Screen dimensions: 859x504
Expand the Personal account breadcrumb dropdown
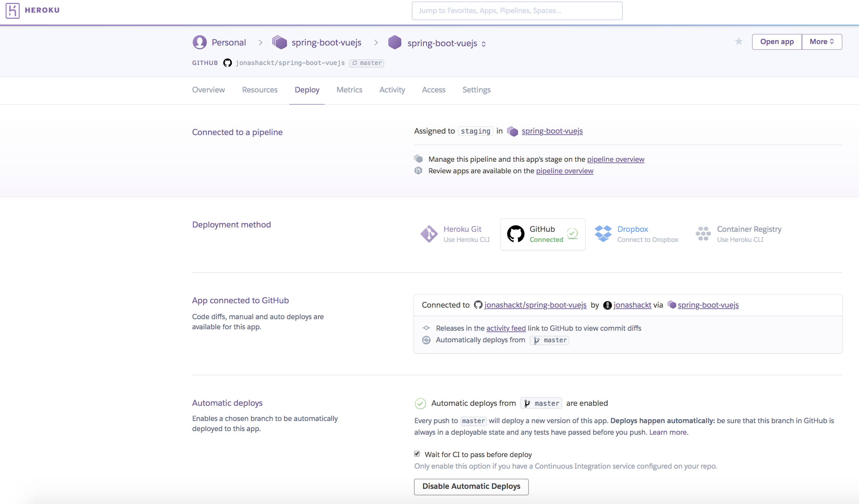[228, 43]
